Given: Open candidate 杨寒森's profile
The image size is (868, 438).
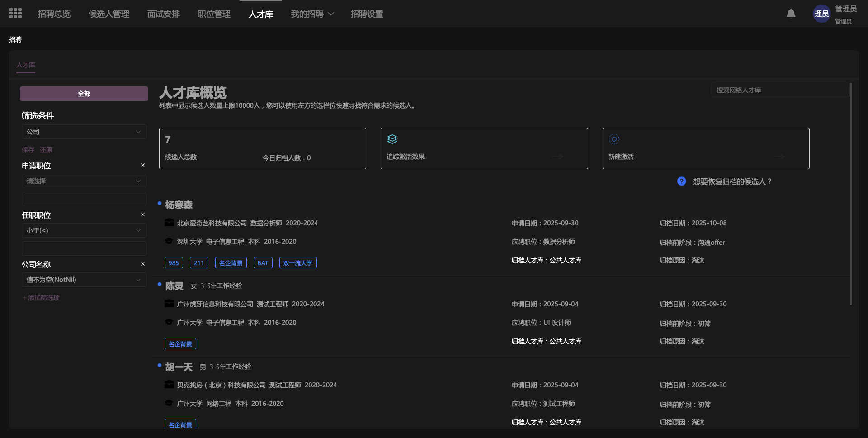Looking at the screenshot, I should tap(179, 205).
